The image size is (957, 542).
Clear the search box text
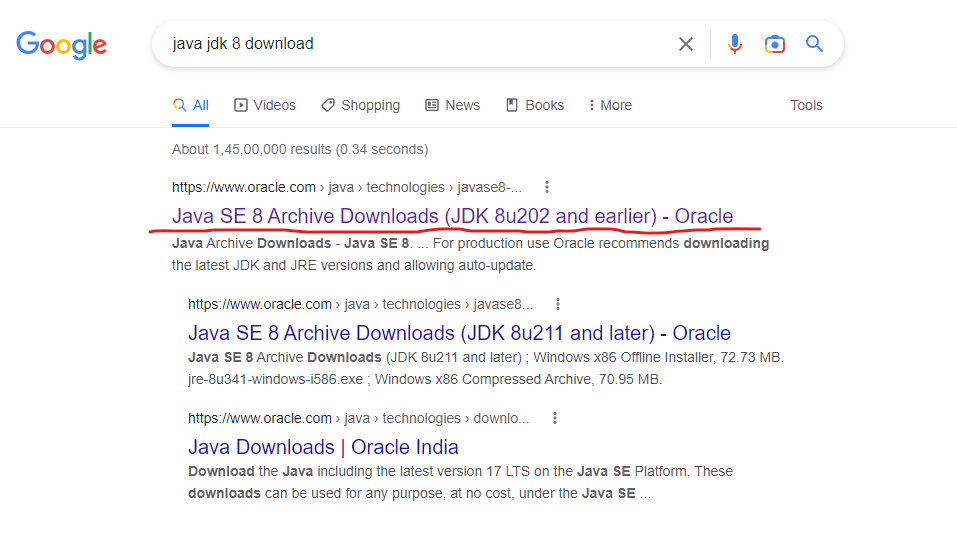(x=686, y=44)
